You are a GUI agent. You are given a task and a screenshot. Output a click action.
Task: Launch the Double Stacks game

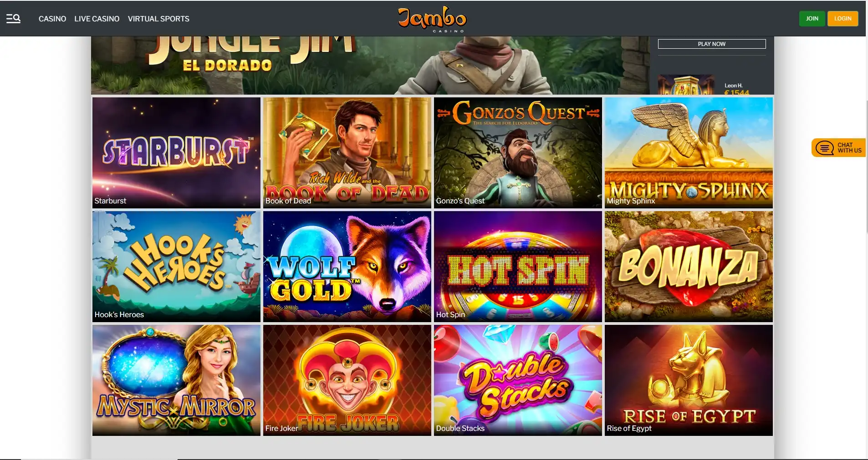(x=518, y=380)
